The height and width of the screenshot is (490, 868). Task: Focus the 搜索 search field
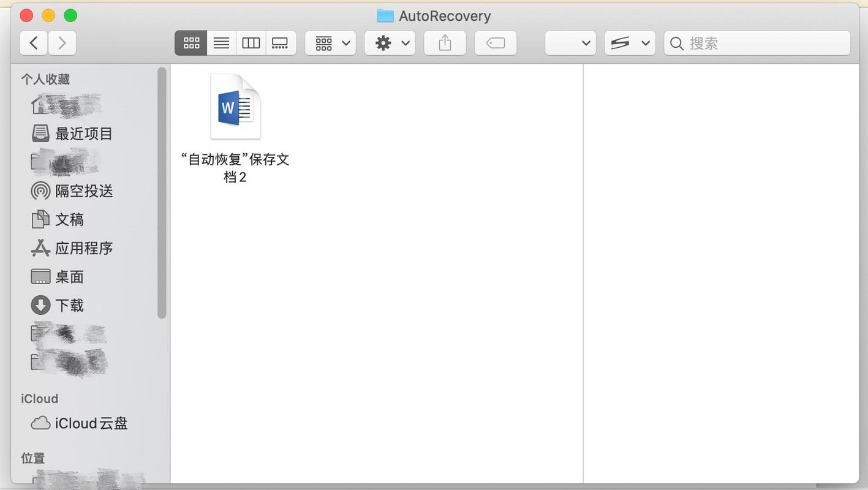(757, 43)
